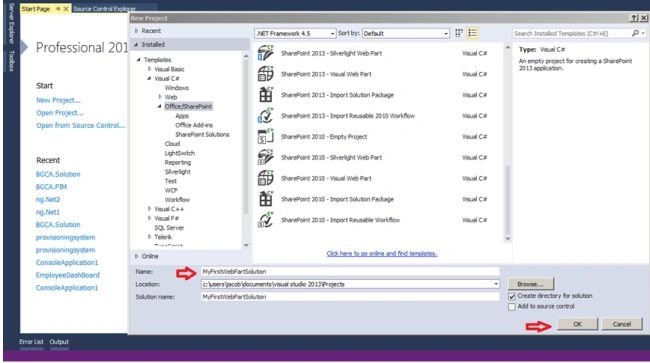Image resolution: width=650 pixels, height=363 pixels.
Task: Select SharePoint Solutions tree item
Action: click(x=202, y=134)
